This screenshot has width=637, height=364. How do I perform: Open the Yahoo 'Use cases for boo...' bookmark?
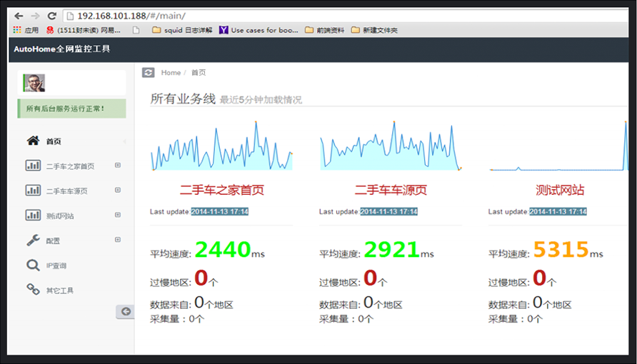pyautogui.click(x=259, y=30)
